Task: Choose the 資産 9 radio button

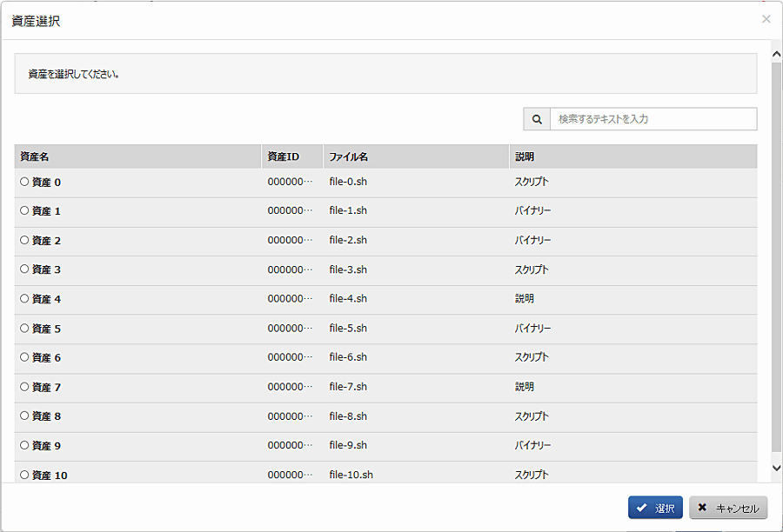Action: pyautogui.click(x=24, y=445)
